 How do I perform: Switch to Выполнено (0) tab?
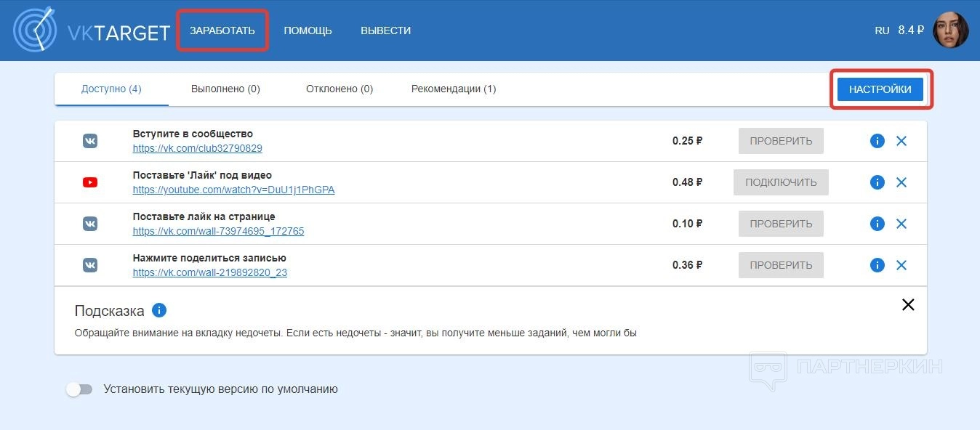click(225, 89)
